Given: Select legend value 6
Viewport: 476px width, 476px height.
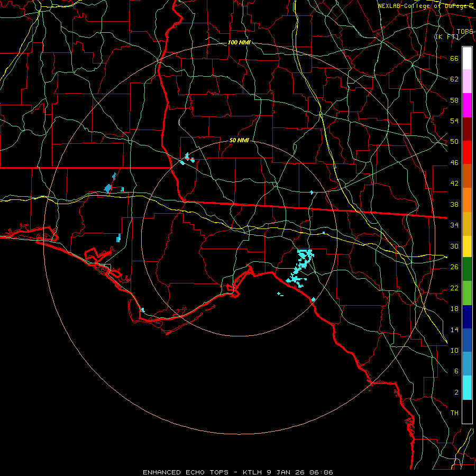Looking at the screenshot, I should pyautogui.click(x=456, y=371).
